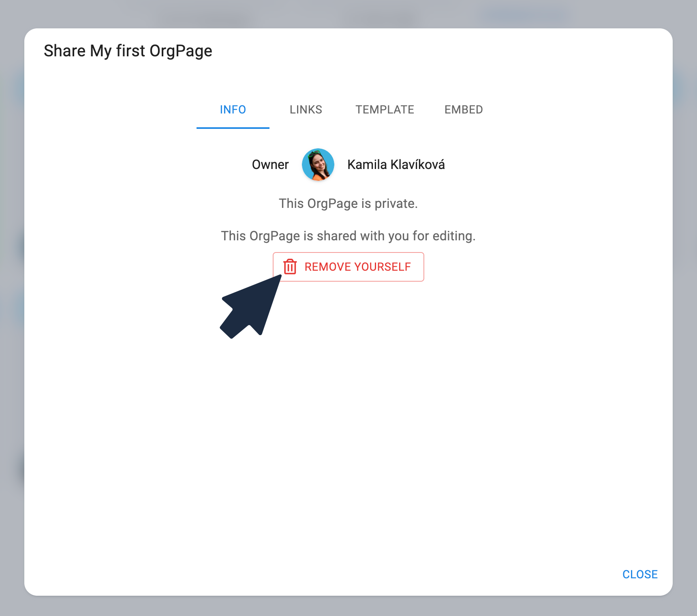Switch to the LINKS tab

(x=306, y=109)
